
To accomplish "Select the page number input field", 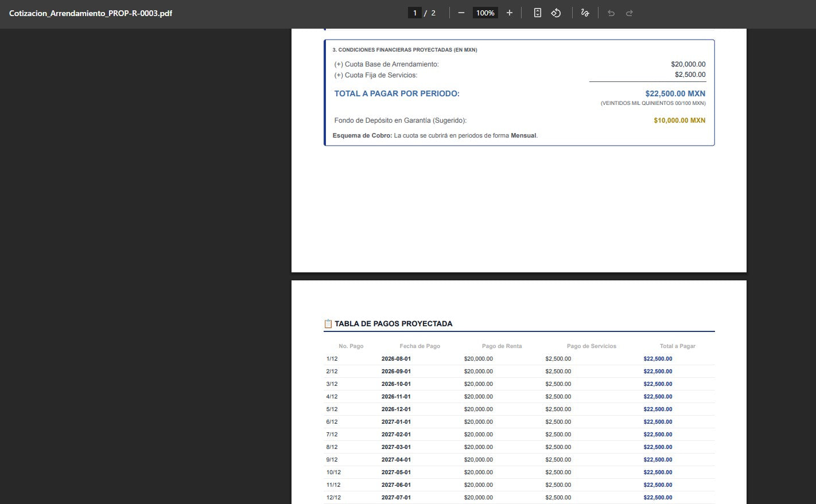I will [x=415, y=13].
